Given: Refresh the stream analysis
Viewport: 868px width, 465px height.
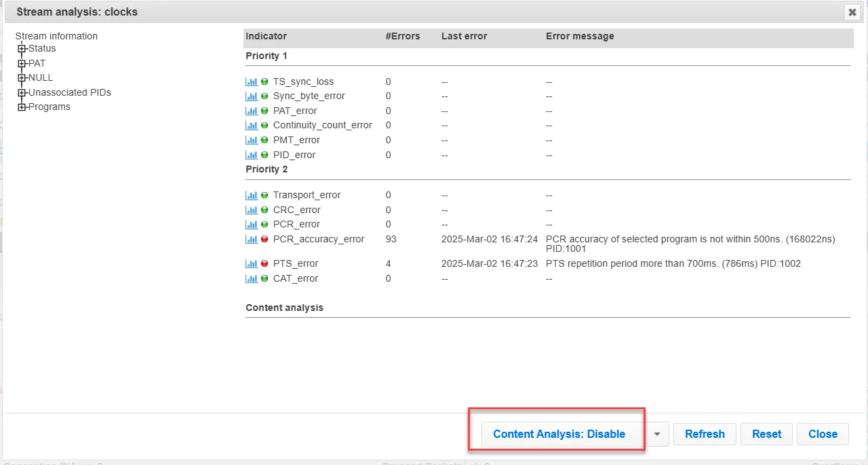Looking at the screenshot, I should (x=705, y=434).
